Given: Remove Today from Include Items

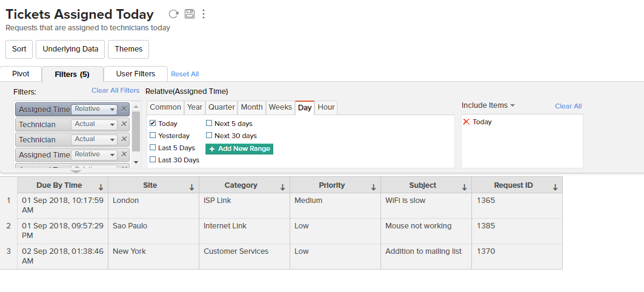Looking at the screenshot, I should [x=466, y=122].
